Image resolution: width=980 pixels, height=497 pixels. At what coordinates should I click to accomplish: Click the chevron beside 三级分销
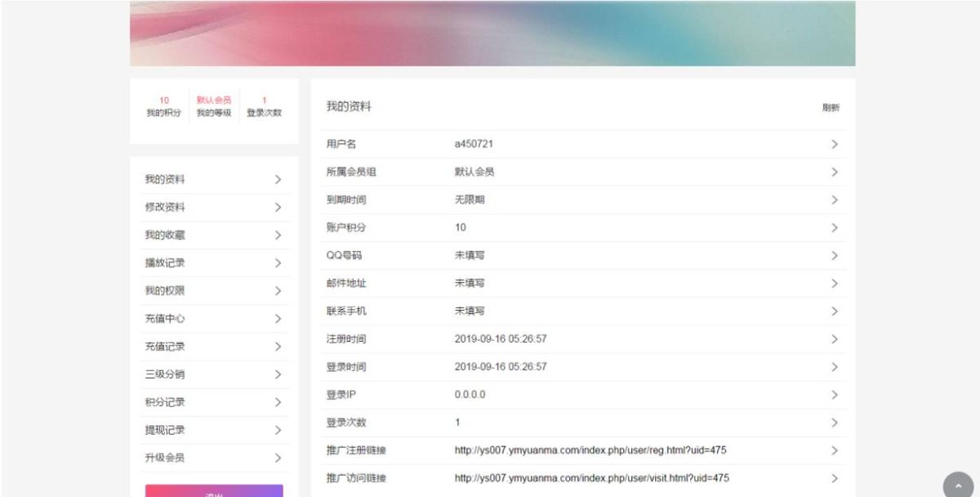(278, 374)
